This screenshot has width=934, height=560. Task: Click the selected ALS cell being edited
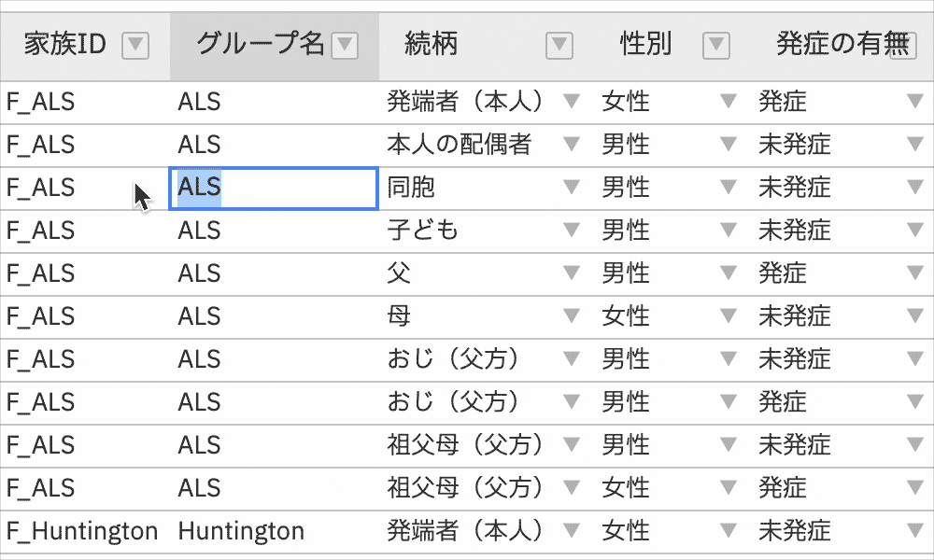(273, 188)
